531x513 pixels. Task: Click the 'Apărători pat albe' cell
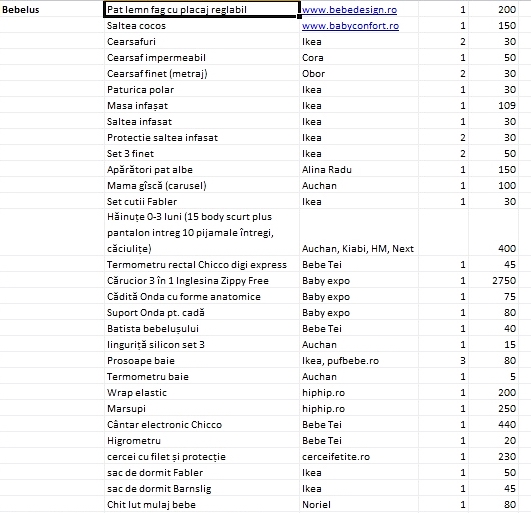[202, 170]
